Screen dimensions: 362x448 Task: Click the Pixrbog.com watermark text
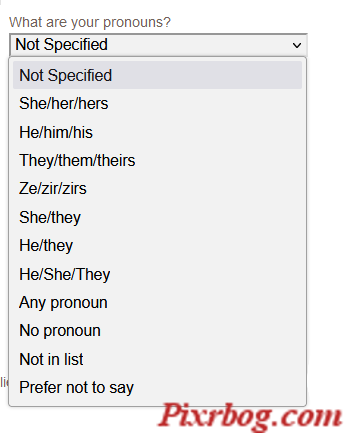pos(250,417)
